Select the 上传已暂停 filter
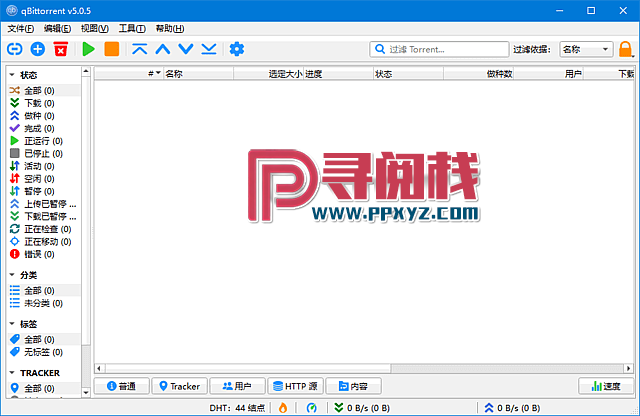This screenshot has height=416, width=640. click(44, 204)
